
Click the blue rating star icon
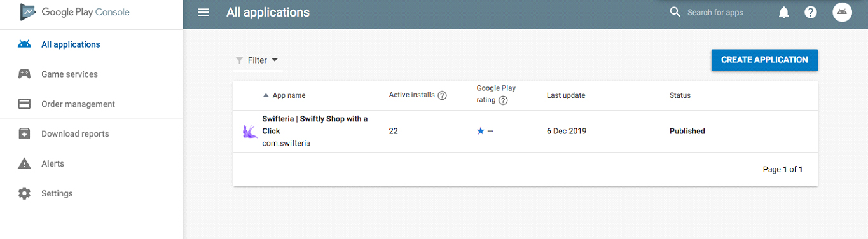click(x=481, y=131)
